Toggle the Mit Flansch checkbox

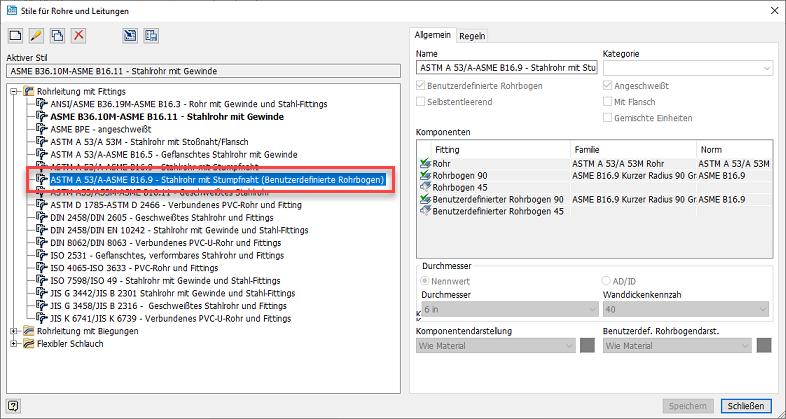(608, 102)
